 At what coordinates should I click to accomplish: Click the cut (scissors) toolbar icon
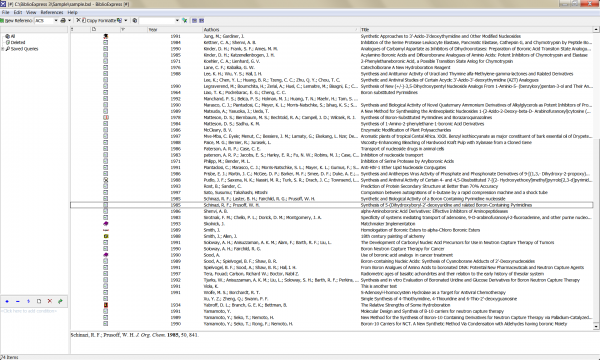[x=78, y=20]
